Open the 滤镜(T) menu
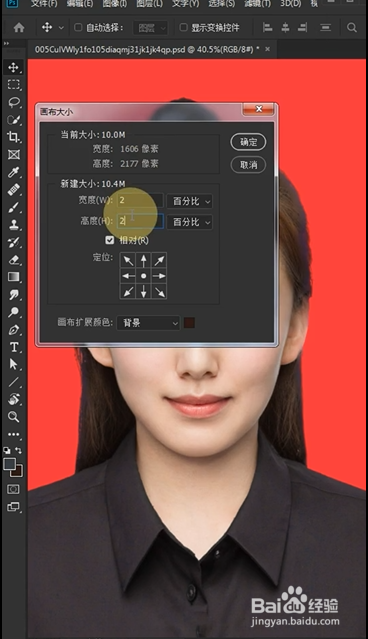Viewport: 368px width, 639px height. click(257, 4)
